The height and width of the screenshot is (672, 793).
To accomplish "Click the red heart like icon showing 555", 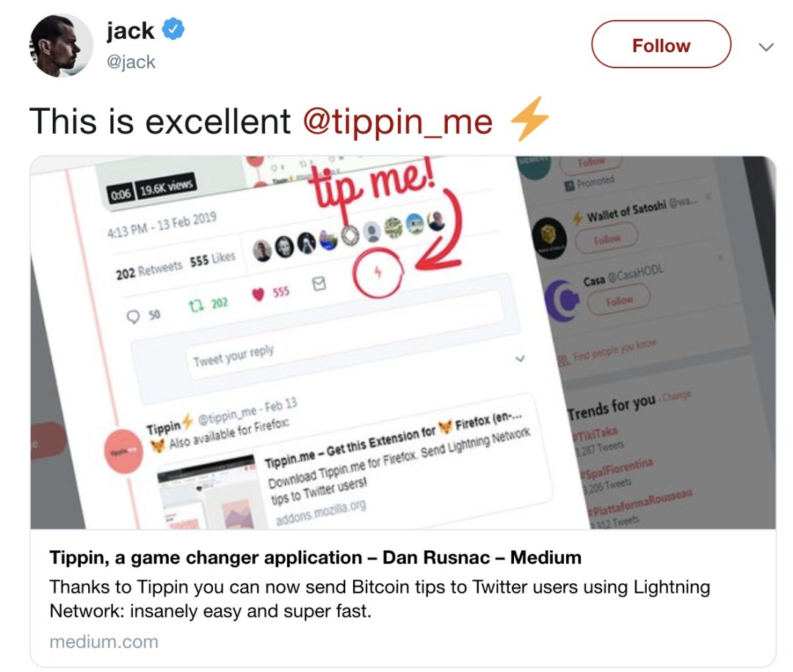I will 258,294.
